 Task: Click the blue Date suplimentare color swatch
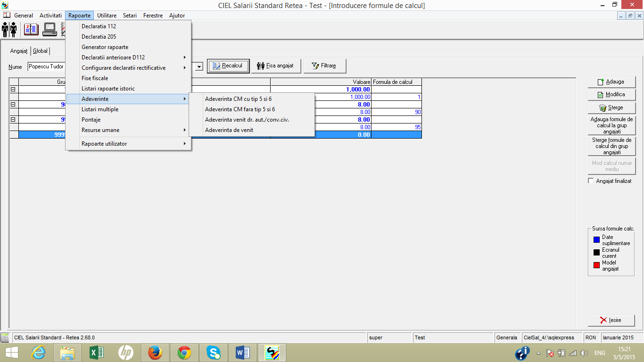pos(596,240)
